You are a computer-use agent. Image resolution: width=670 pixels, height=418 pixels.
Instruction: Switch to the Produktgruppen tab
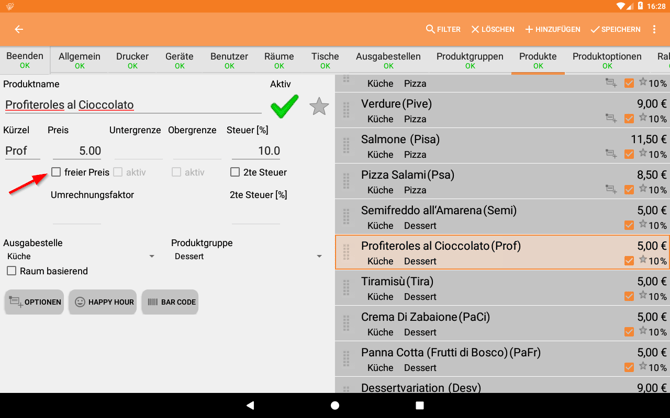(x=470, y=60)
